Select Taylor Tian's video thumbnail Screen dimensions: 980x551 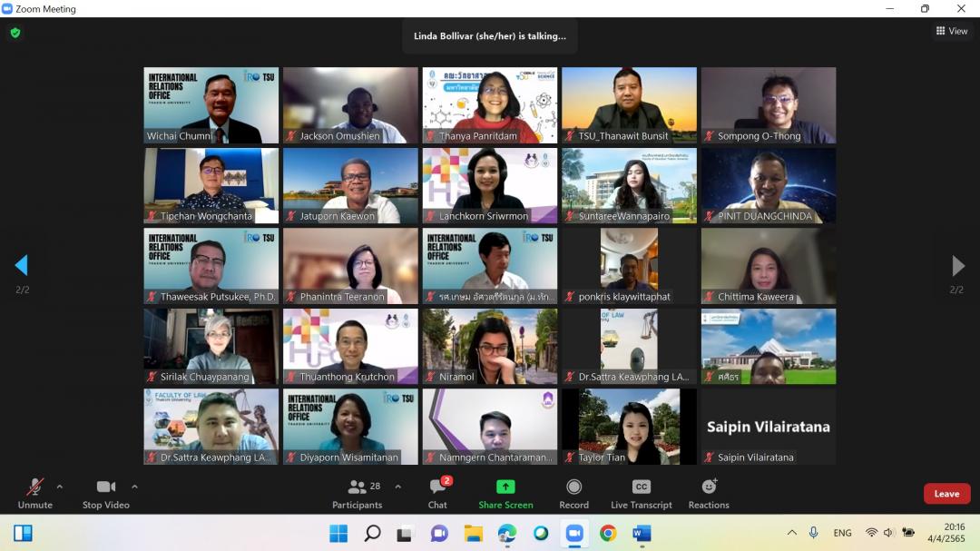(629, 426)
